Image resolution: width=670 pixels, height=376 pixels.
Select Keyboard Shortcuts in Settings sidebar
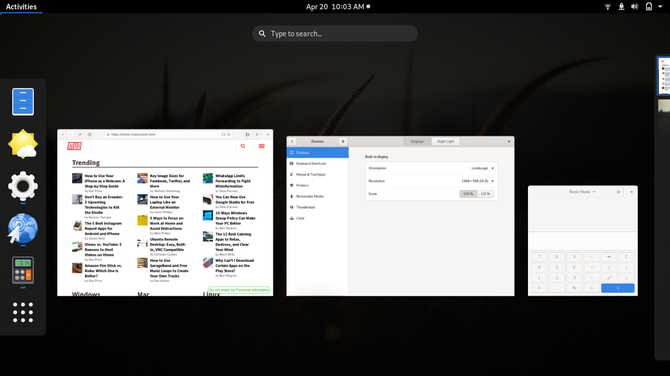tap(317, 164)
